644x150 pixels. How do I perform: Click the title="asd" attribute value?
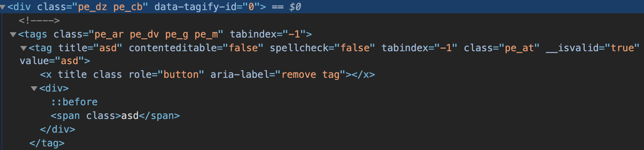point(108,48)
